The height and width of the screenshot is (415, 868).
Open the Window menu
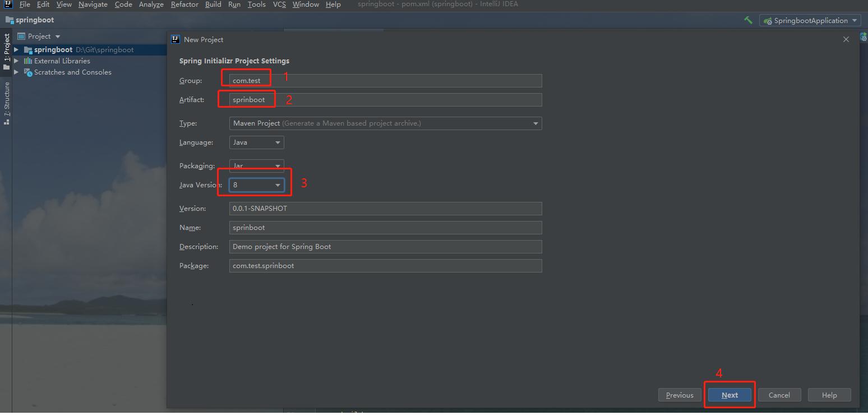click(x=306, y=4)
